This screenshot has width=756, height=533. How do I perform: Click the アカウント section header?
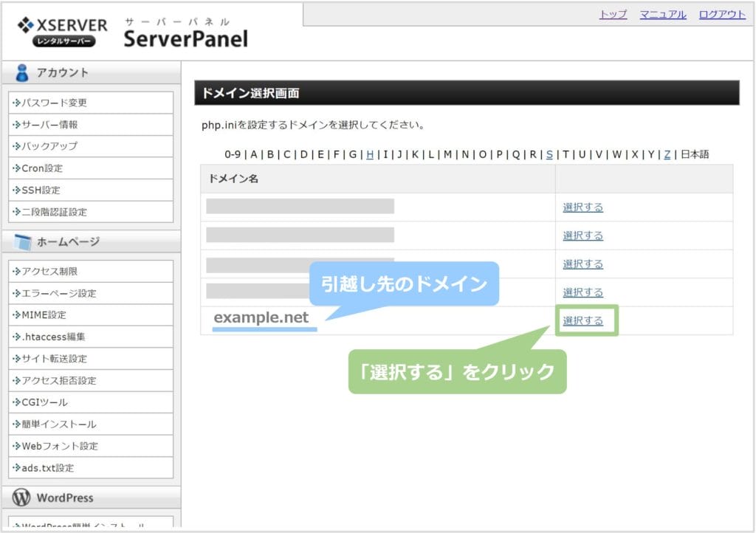pyautogui.click(x=92, y=73)
